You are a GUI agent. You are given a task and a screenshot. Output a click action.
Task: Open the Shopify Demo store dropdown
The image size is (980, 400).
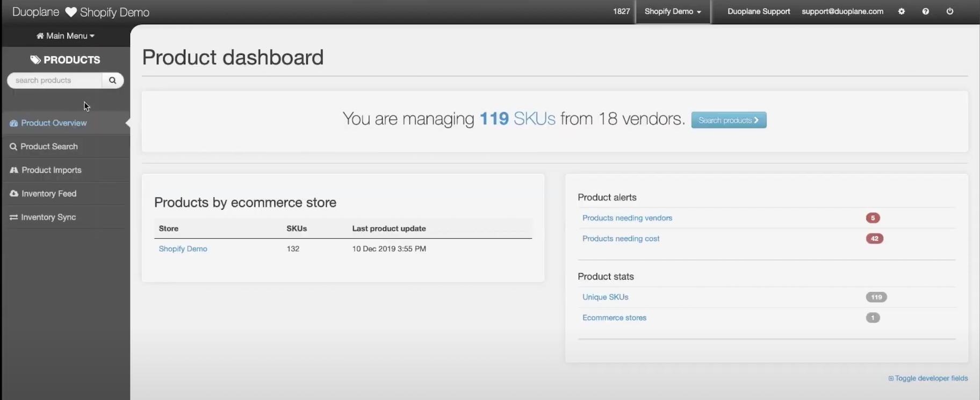[673, 11]
